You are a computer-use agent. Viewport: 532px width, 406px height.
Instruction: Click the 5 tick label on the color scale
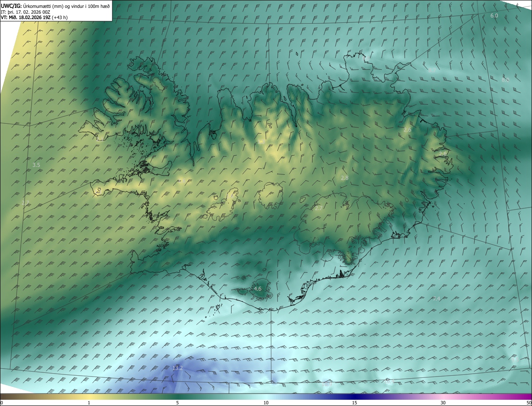coord(177,403)
